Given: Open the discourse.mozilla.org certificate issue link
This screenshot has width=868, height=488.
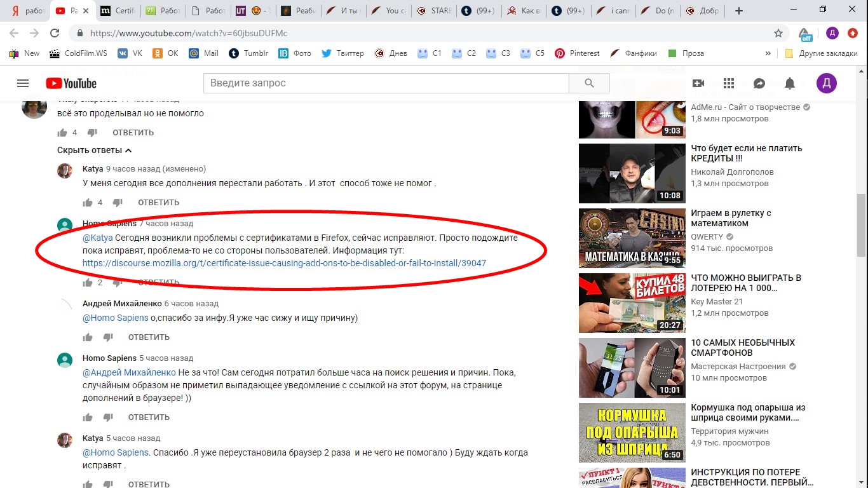Looking at the screenshot, I should [284, 263].
